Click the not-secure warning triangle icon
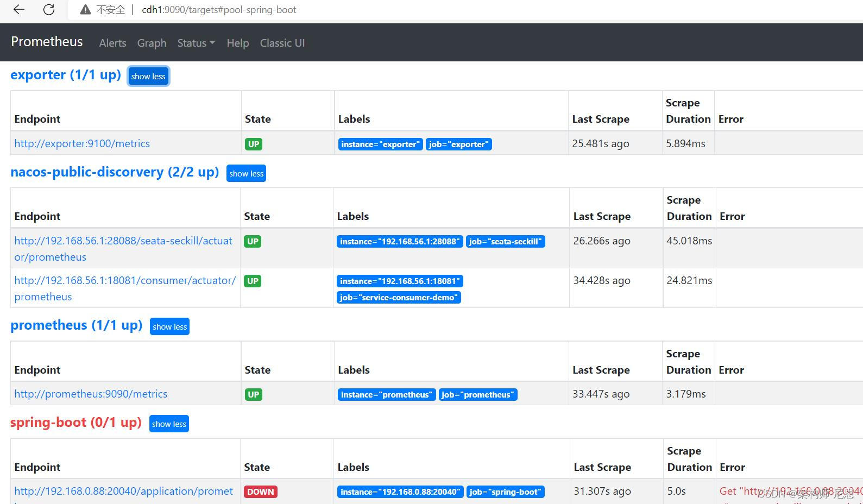Viewport: 863px width, 504px height. point(85,10)
